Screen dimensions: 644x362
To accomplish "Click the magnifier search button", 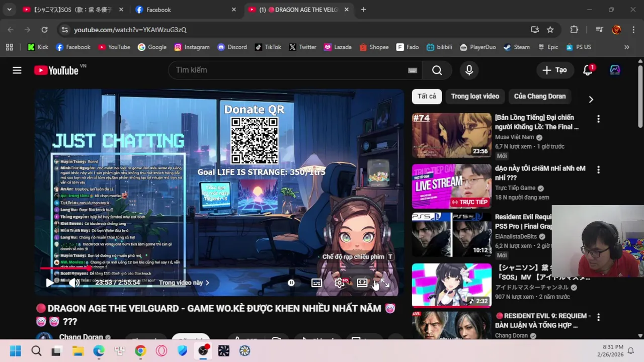I will pos(437,70).
